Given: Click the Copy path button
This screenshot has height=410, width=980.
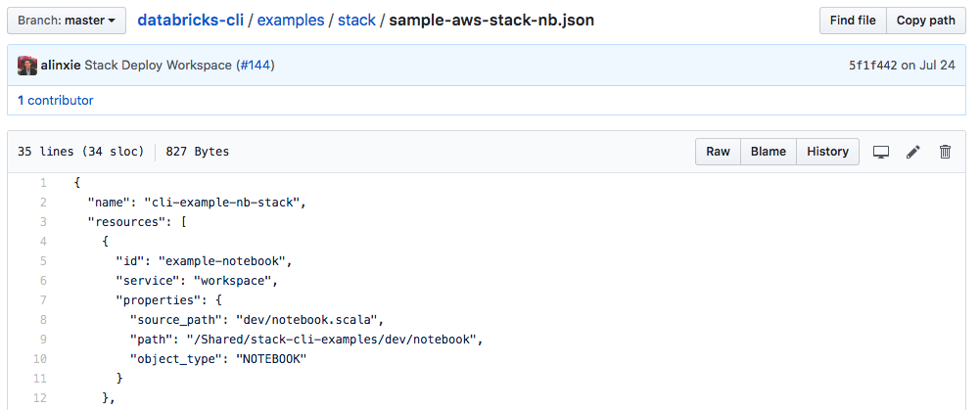Looking at the screenshot, I should [x=925, y=20].
